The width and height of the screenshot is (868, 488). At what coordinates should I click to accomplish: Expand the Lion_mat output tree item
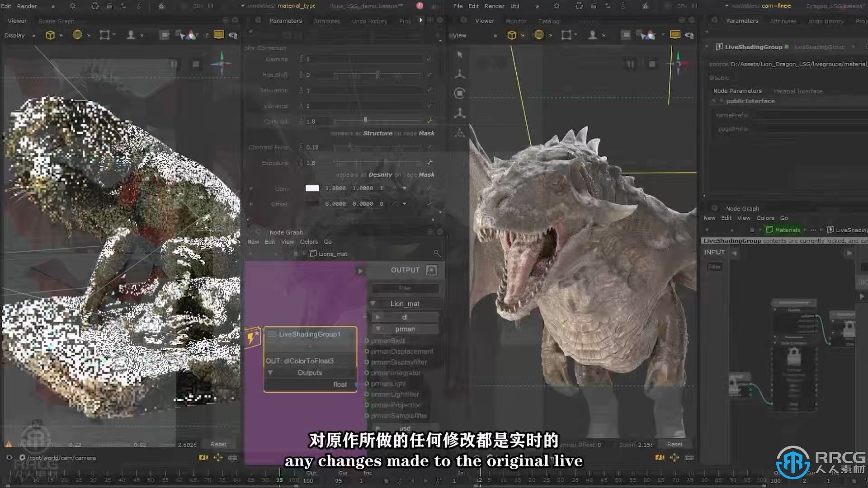373,303
